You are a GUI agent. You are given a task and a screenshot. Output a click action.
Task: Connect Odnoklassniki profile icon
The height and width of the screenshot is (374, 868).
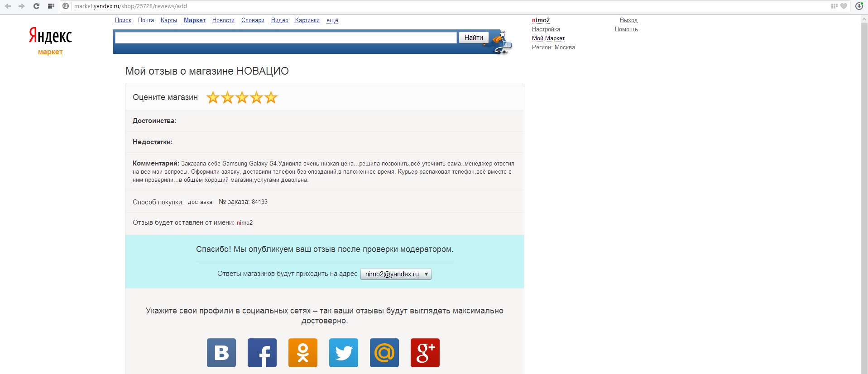pyautogui.click(x=303, y=353)
